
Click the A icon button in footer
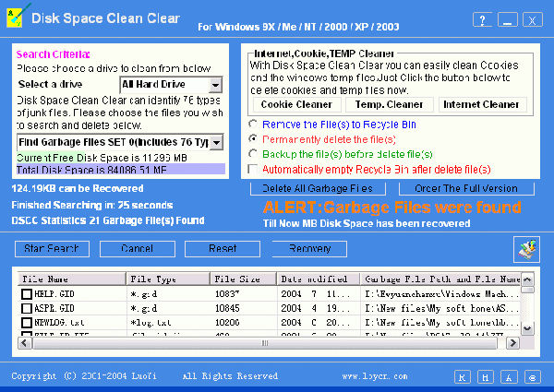[x=509, y=377]
